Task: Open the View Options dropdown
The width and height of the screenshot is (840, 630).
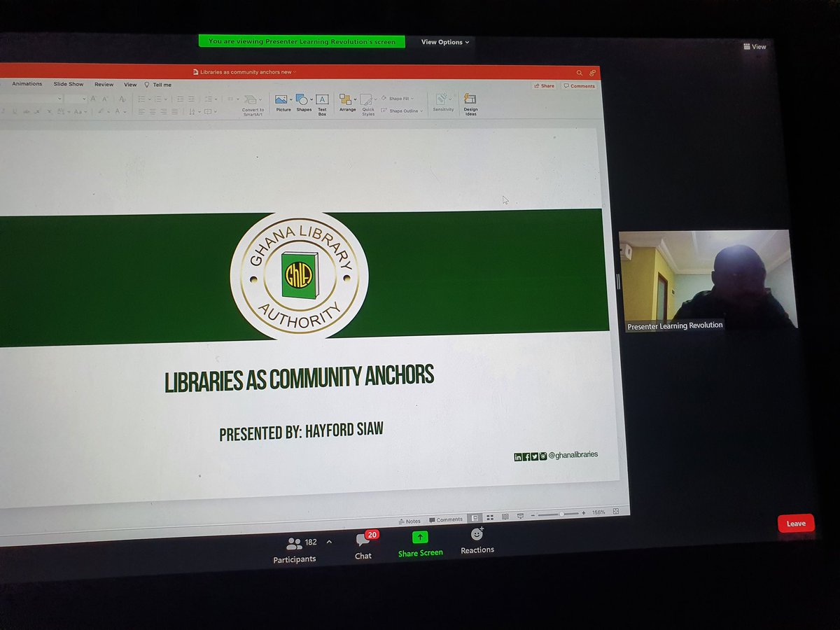Action: [445, 42]
